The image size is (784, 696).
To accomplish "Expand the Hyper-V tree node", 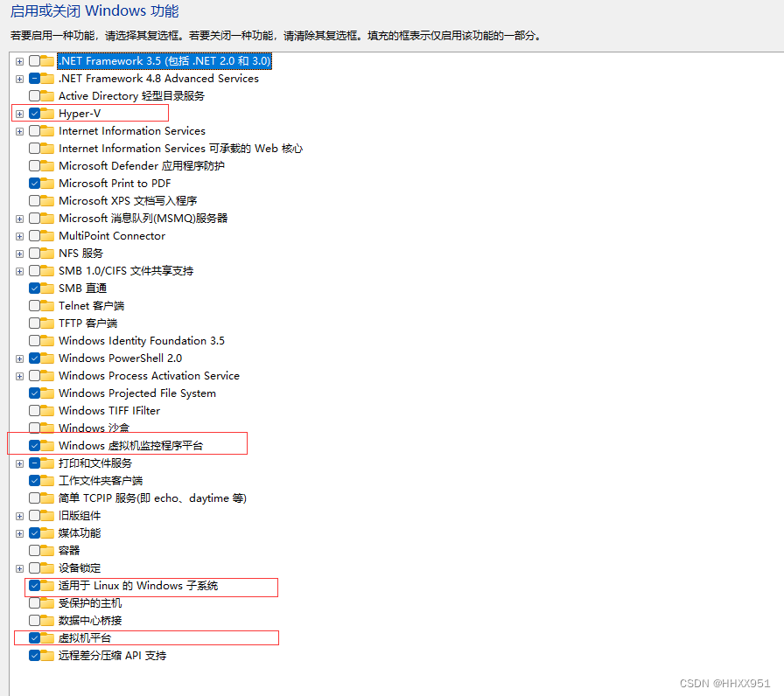I will point(19,113).
